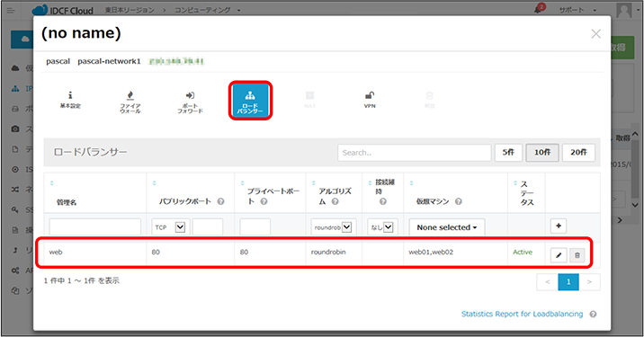Viewport: 644px width, 337px height.
Task: Click the IDCF Cloud logo
Action: 62,10
